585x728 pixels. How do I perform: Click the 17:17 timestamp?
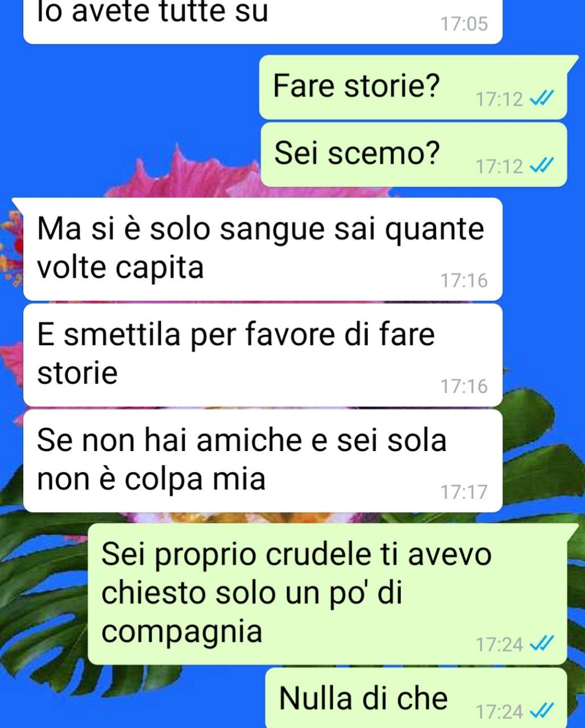(464, 492)
